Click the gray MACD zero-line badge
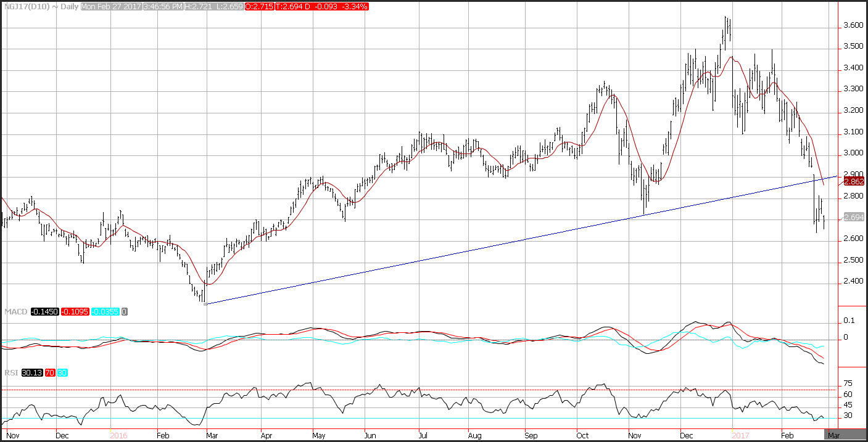 [124, 312]
